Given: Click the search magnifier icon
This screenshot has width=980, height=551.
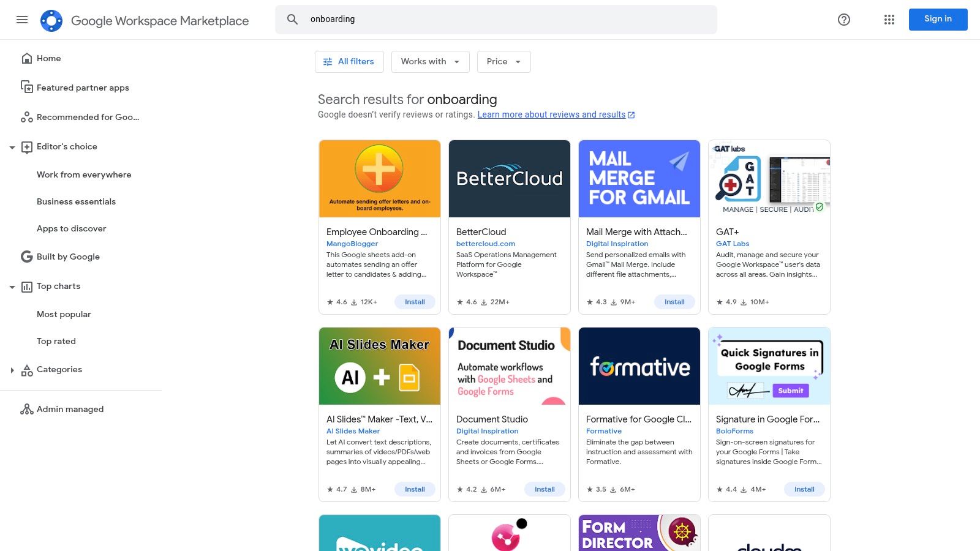Looking at the screenshot, I should 293,20.
